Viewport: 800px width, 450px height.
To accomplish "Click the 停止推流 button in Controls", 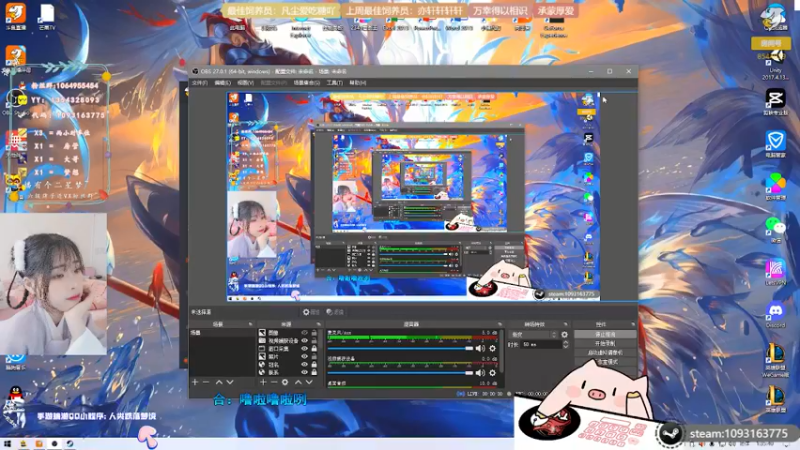I will 605,334.
